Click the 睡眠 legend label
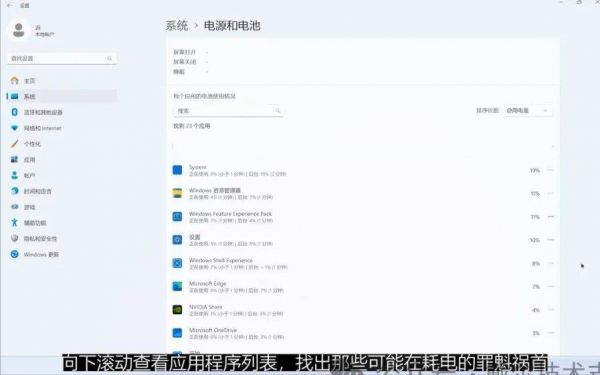The width and height of the screenshot is (600, 375). tap(179, 72)
